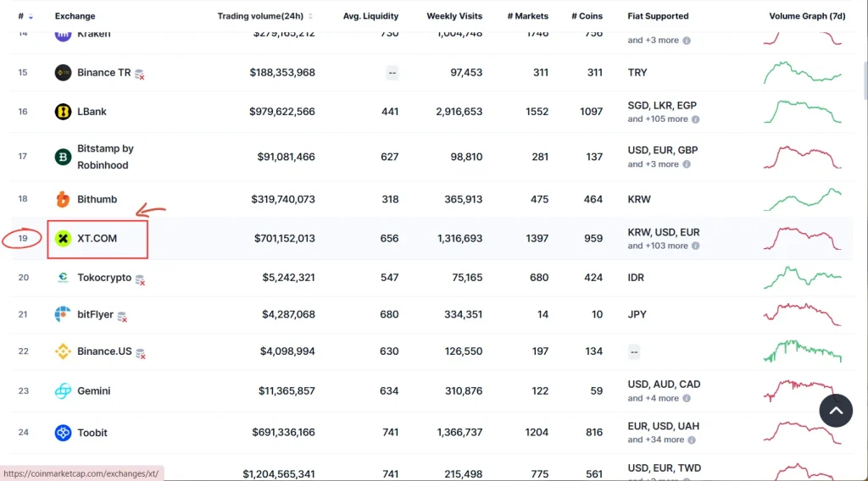Click Binance.US markets count 197

point(540,351)
